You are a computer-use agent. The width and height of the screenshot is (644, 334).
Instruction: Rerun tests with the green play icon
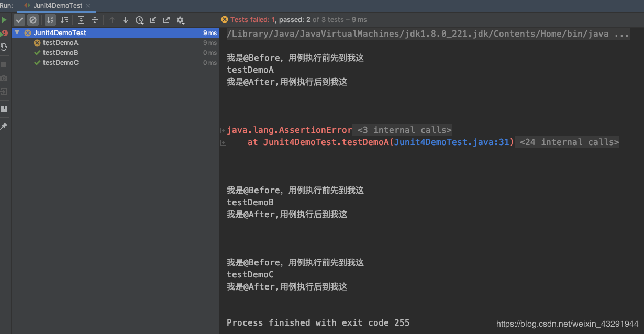pyautogui.click(x=4, y=20)
